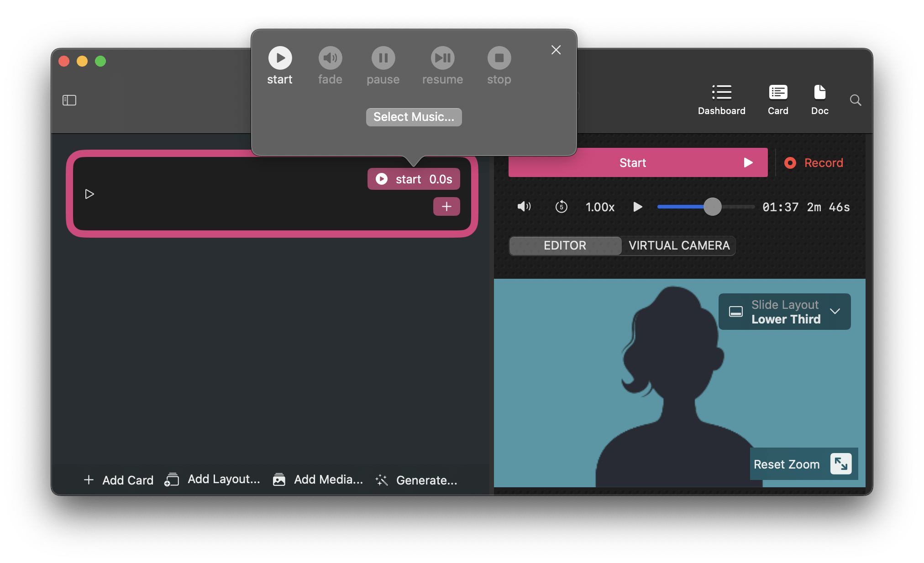Viewport: 924px width, 563px height.
Task: Click the playback progress slider knob
Action: coord(712,207)
